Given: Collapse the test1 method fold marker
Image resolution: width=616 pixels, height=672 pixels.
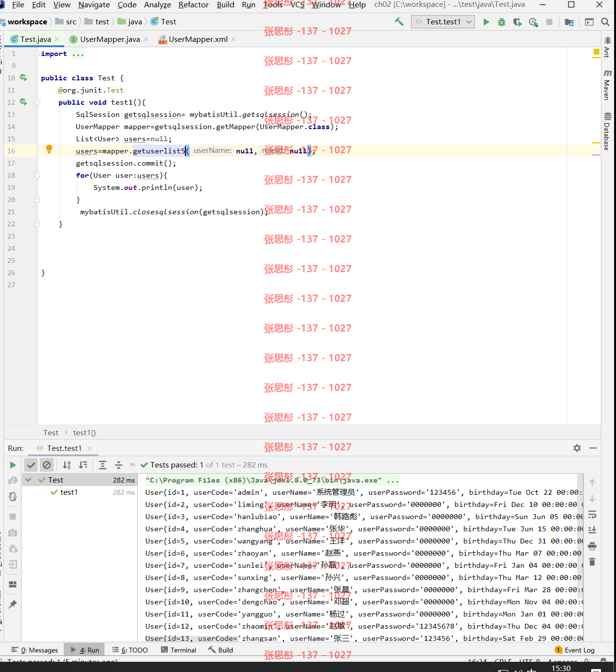Looking at the screenshot, I should point(37,102).
